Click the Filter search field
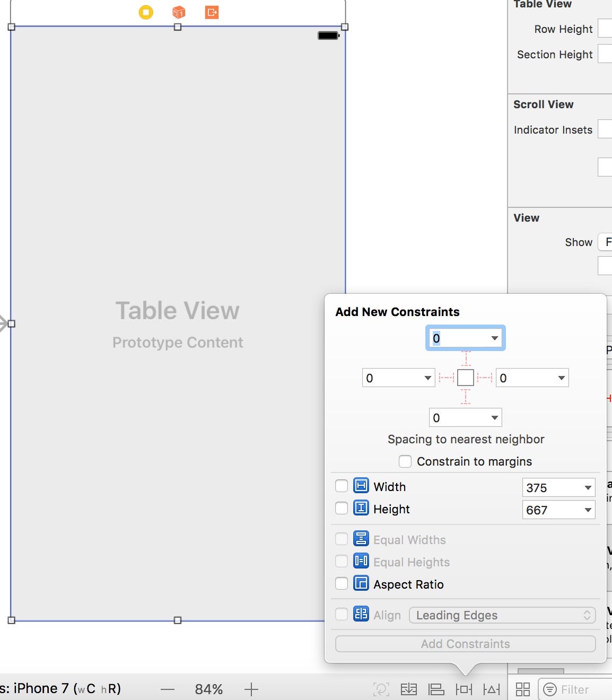This screenshot has height=700, width=612. tap(576, 689)
